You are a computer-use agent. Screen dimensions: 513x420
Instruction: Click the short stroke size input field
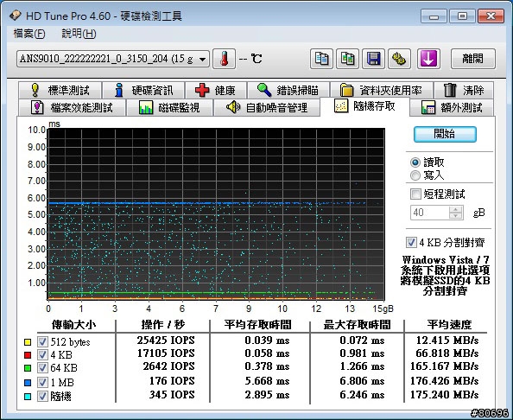pos(430,213)
